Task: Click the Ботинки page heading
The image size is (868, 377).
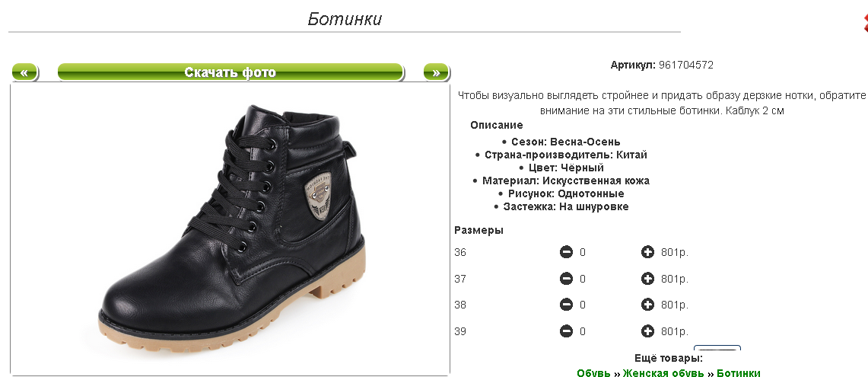Action: click(345, 19)
